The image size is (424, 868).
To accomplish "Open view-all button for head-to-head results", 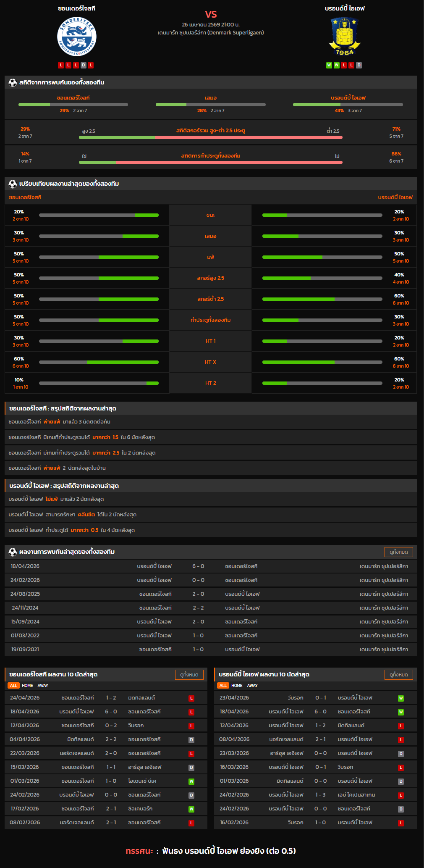I will [x=398, y=552].
